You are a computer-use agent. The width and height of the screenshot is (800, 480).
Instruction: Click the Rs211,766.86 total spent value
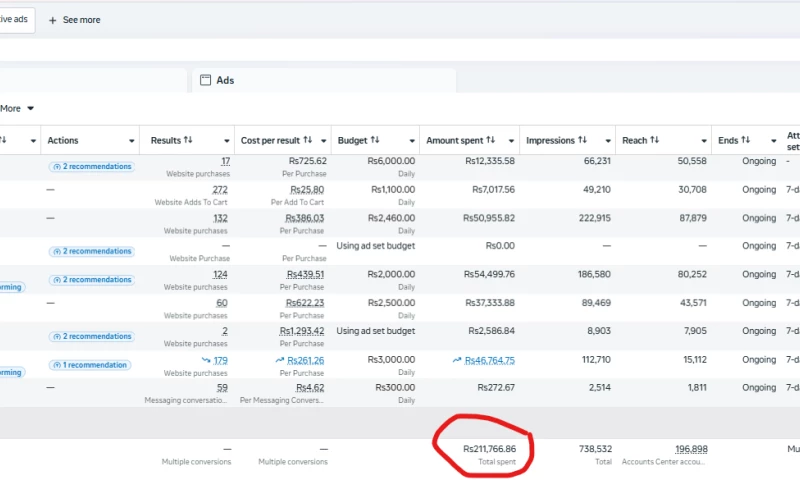490,449
